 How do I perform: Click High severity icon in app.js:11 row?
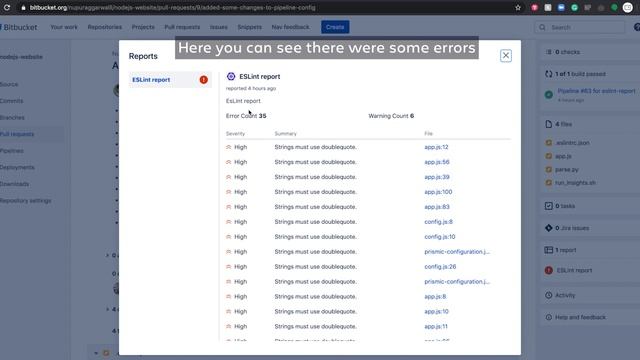[x=229, y=327]
